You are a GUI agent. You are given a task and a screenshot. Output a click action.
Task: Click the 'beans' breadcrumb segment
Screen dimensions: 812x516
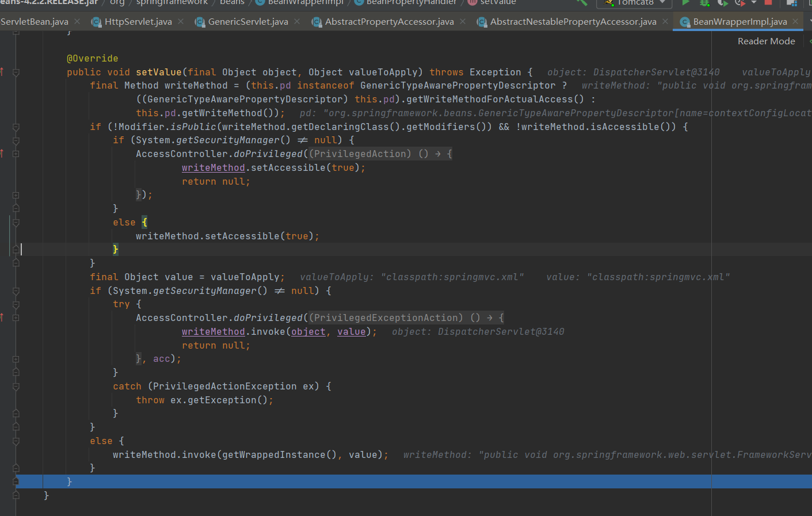(x=232, y=2)
